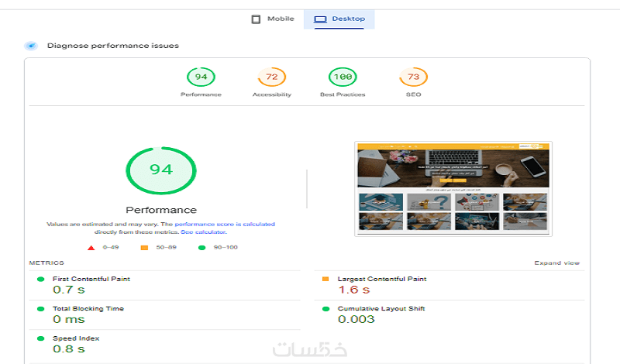Click the SEO label under score 73
620x364 pixels.
click(413, 94)
